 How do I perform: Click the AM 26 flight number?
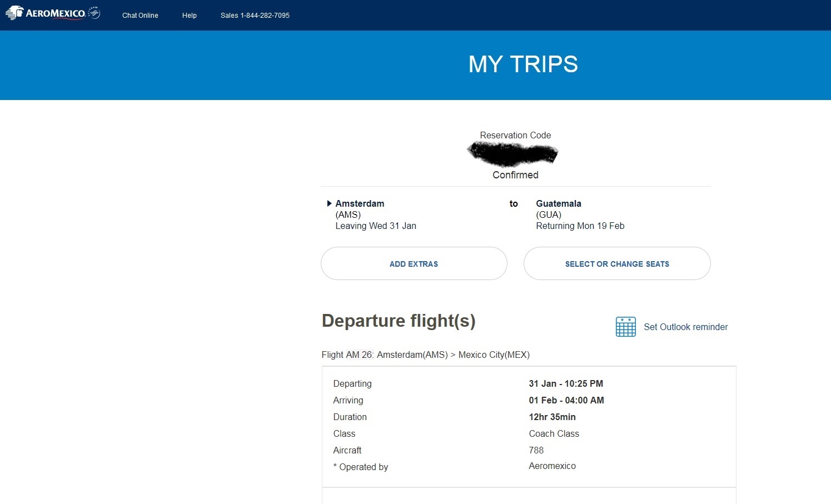pos(360,355)
